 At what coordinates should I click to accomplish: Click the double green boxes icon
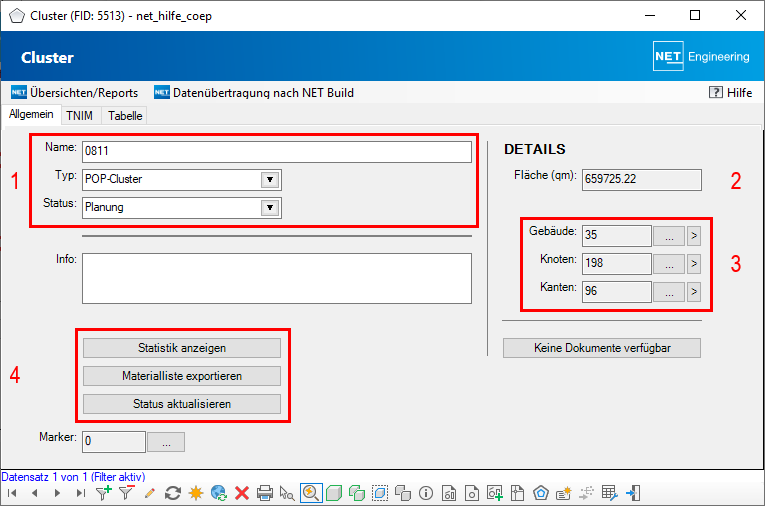tap(357, 493)
